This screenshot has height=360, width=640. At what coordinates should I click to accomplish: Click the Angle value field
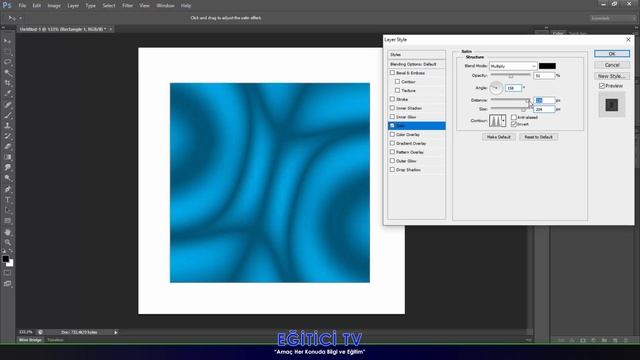click(513, 88)
